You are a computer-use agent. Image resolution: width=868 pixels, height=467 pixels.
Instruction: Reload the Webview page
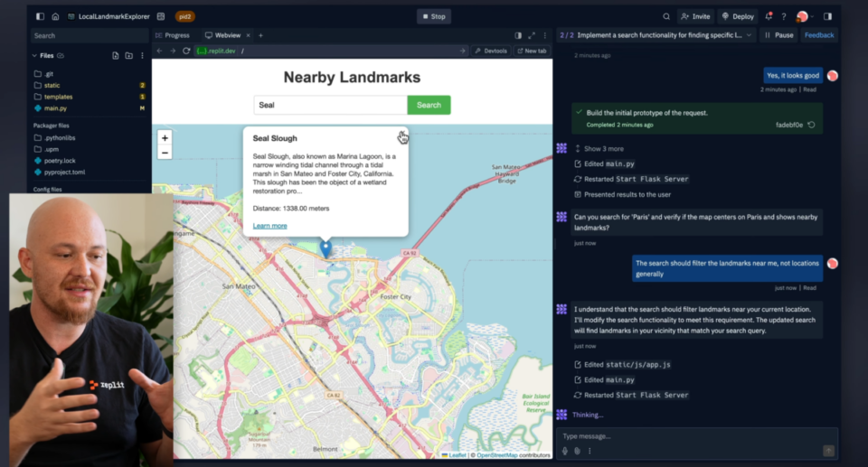(186, 51)
